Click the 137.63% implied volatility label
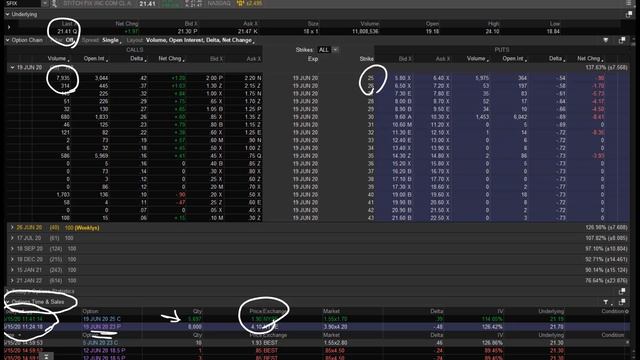 coord(607,68)
